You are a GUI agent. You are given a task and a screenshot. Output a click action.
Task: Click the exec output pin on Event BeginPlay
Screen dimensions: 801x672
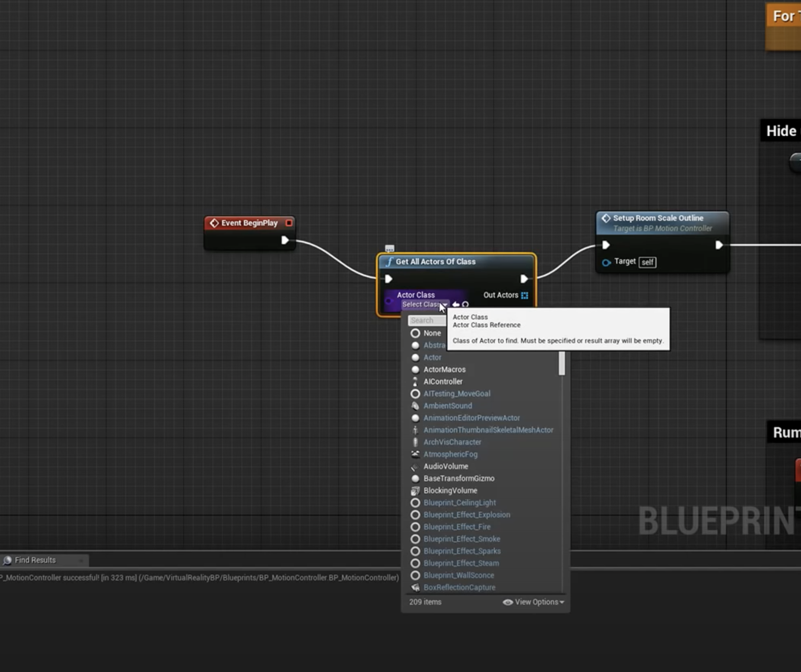pyautogui.click(x=285, y=240)
